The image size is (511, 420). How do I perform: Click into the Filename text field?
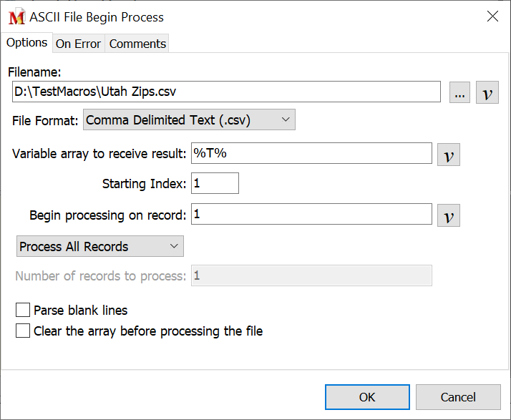click(x=226, y=92)
